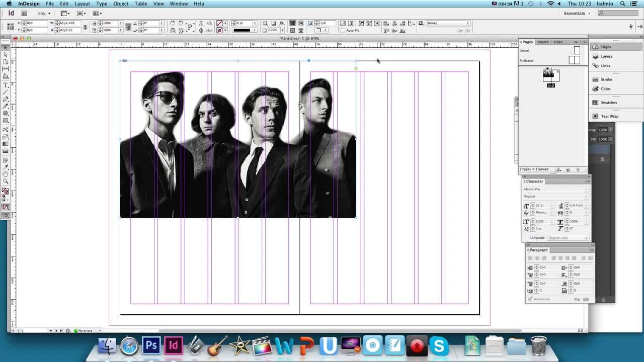The width and height of the screenshot is (644, 362).
Task: Switch to the Links tab
Action: click(558, 42)
